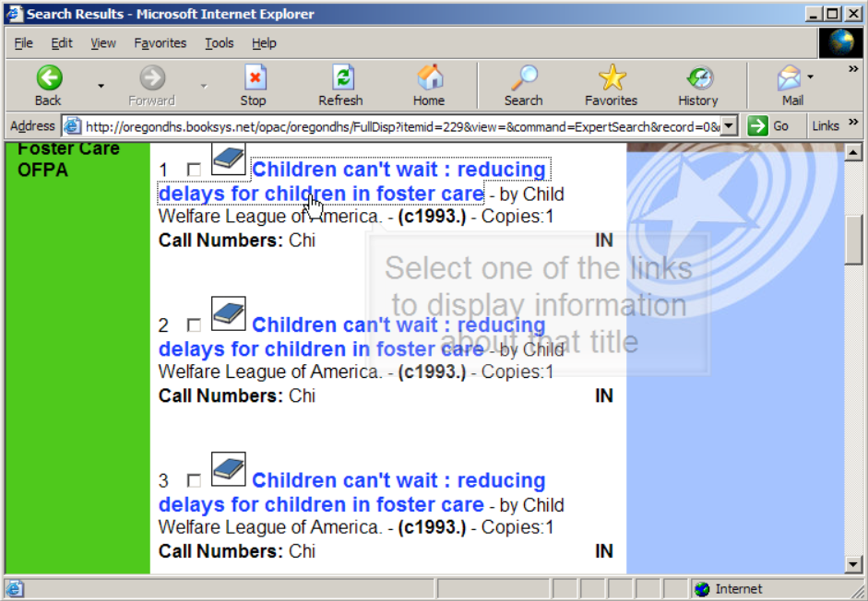Open the Search magnifier in toolbar
This screenshot has height=601, width=868.
[524, 77]
